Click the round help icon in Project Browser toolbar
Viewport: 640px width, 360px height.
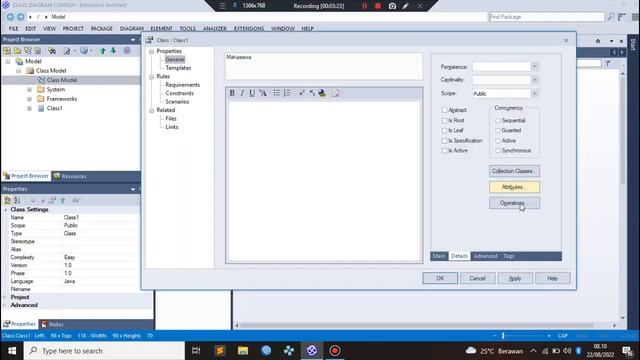[127, 51]
